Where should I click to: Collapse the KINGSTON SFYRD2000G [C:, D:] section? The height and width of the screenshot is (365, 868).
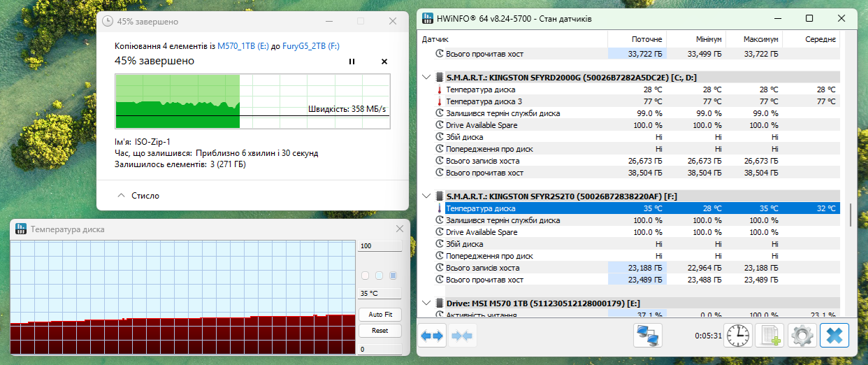pyautogui.click(x=426, y=78)
